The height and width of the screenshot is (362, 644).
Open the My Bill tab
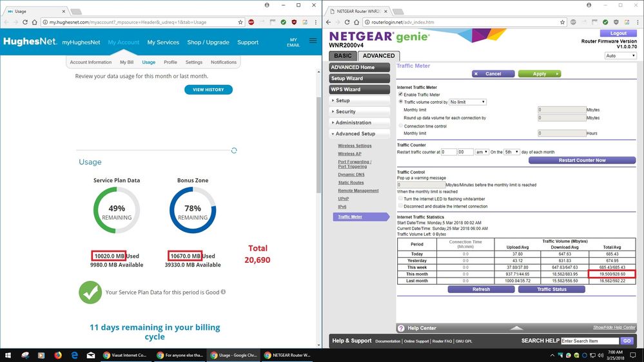coord(126,62)
